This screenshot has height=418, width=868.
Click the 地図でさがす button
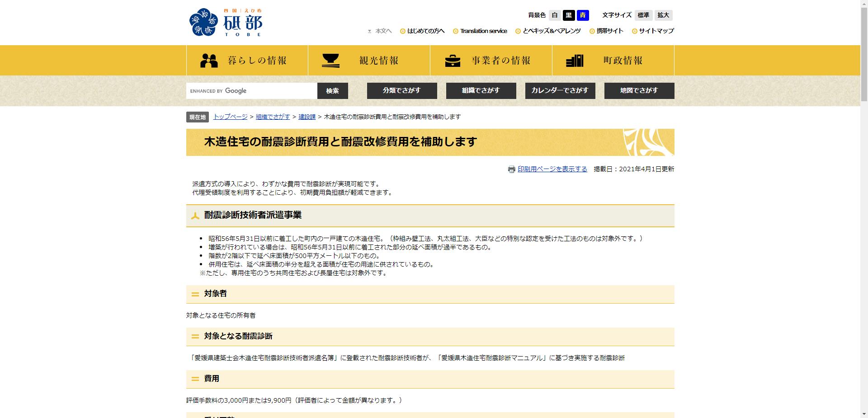coord(639,90)
